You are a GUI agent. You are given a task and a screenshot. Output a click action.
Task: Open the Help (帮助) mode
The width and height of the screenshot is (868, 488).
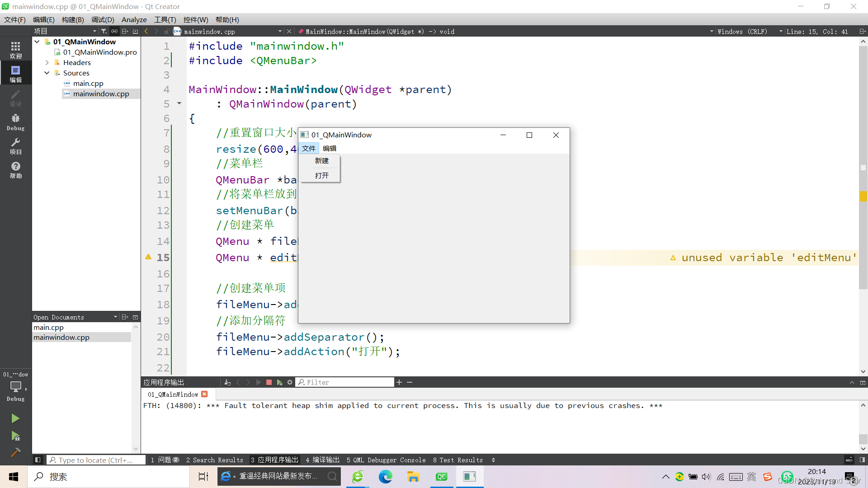click(15, 170)
